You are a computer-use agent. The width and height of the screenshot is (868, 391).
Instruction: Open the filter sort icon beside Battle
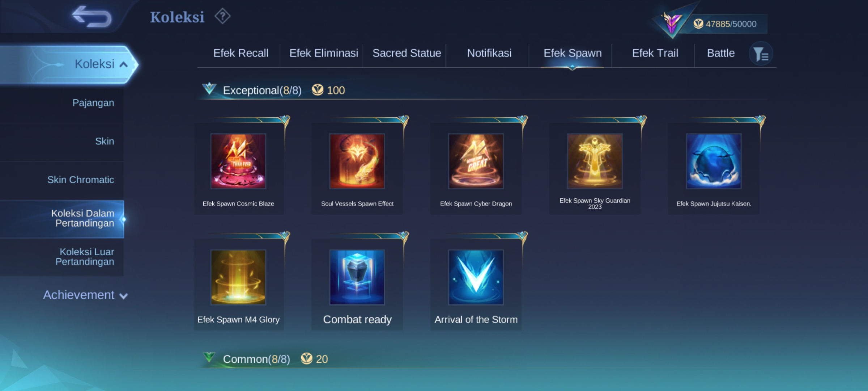(x=761, y=54)
